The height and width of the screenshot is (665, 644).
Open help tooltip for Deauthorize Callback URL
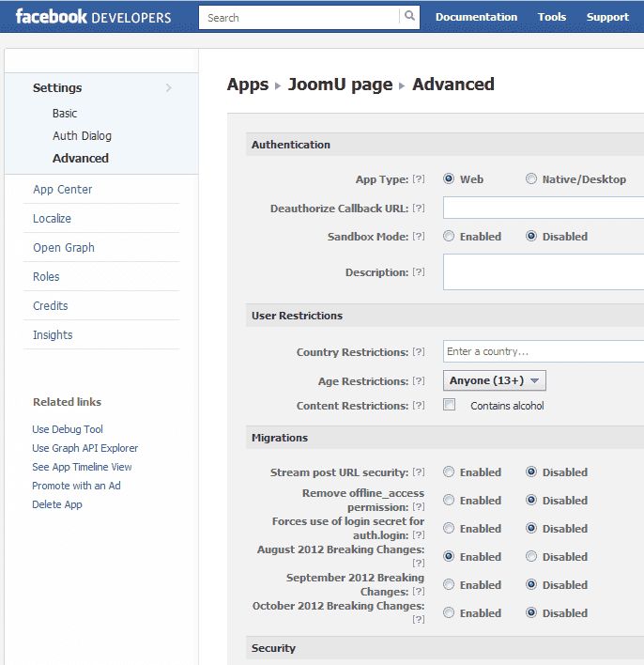[x=419, y=209]
